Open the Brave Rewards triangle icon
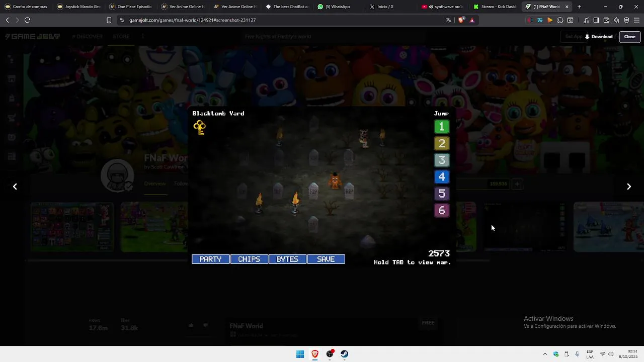Screen dimensions: 644x362 pos(472,20)
